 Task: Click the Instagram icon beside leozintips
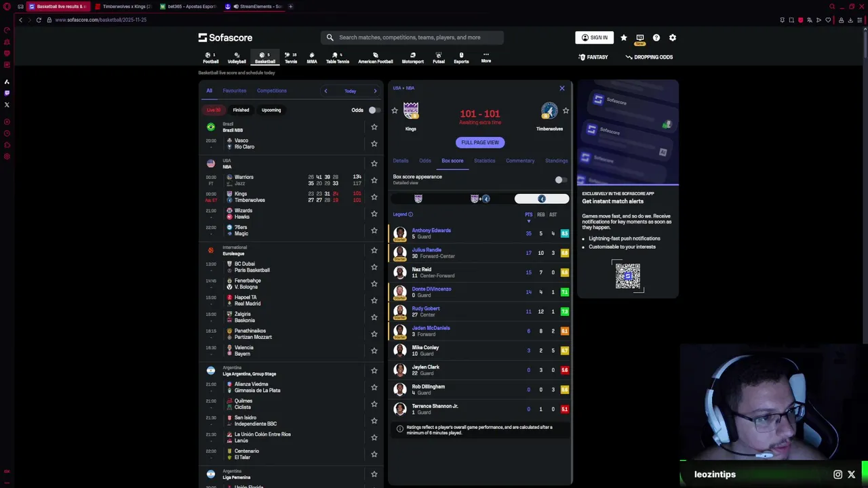838,475
